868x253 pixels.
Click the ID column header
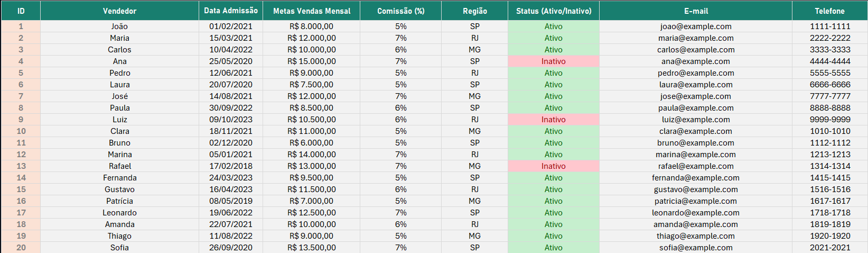click(21, 11)
